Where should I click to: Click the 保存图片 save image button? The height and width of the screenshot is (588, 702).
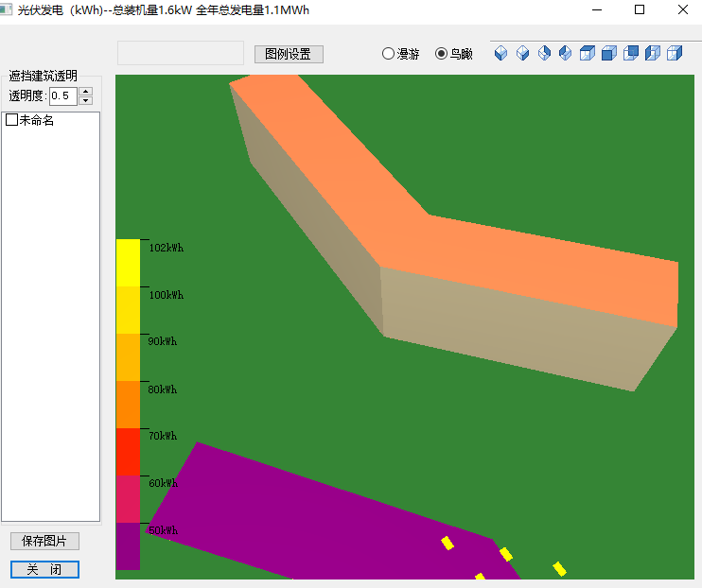(44, 541)
